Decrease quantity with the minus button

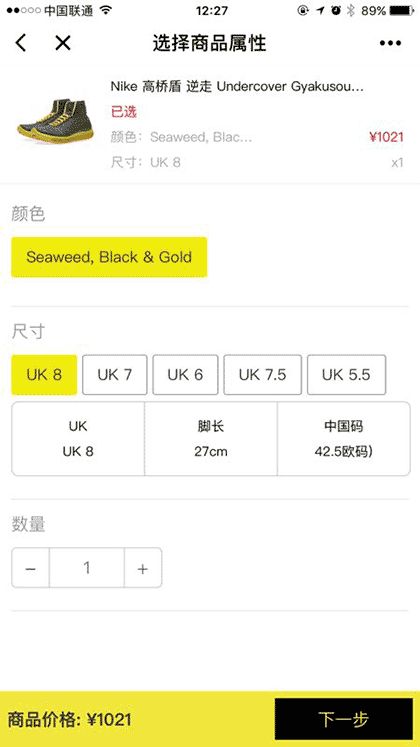click(30, 568)
